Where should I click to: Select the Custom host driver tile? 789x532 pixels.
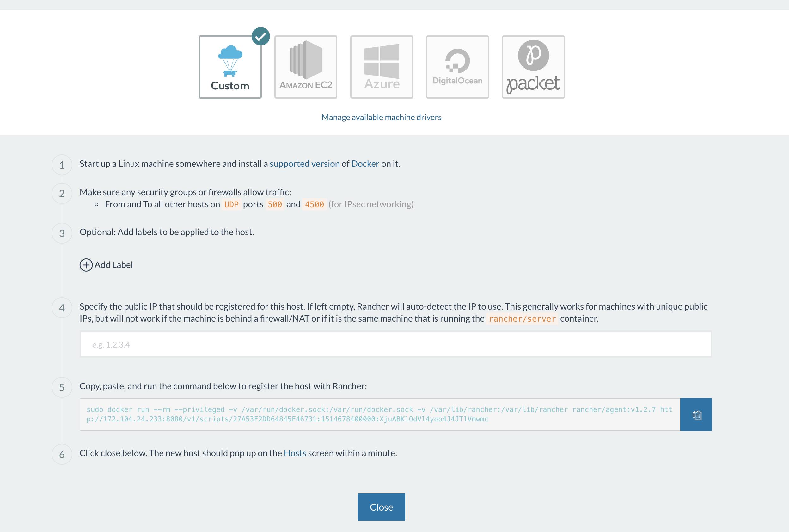pyautogui.click(x=230, y=67)
